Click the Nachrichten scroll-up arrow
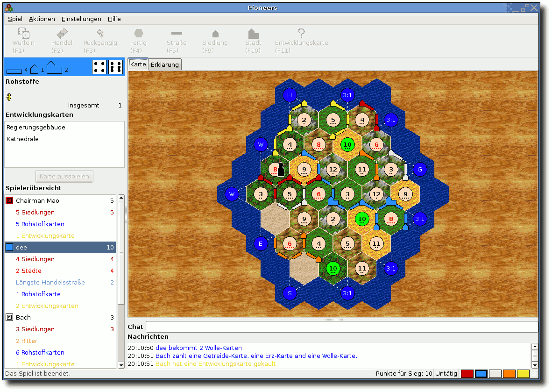The width and height of the screenshot is (552, 392). [x=535, y=347]
